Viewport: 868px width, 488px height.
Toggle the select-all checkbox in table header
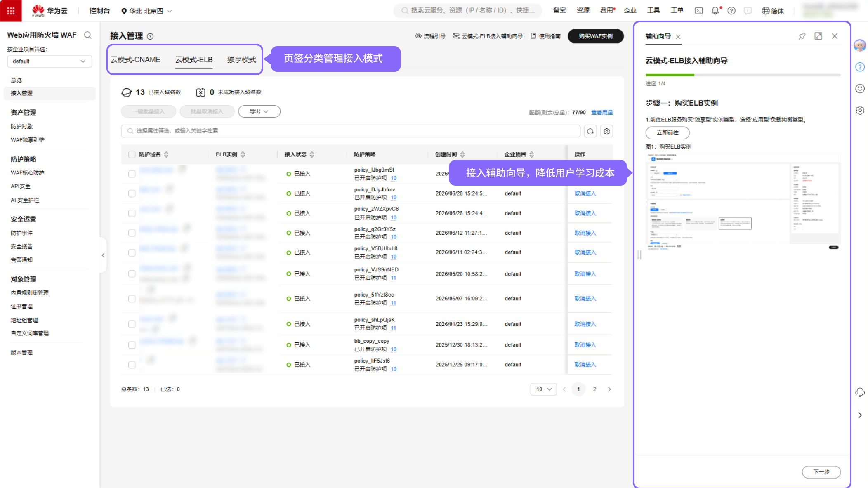point(132,154)
